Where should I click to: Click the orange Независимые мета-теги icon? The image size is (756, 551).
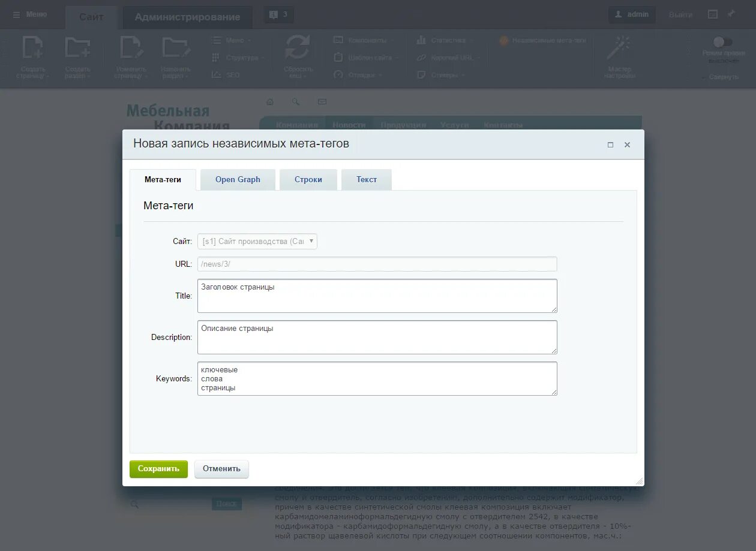coord(504,40)
